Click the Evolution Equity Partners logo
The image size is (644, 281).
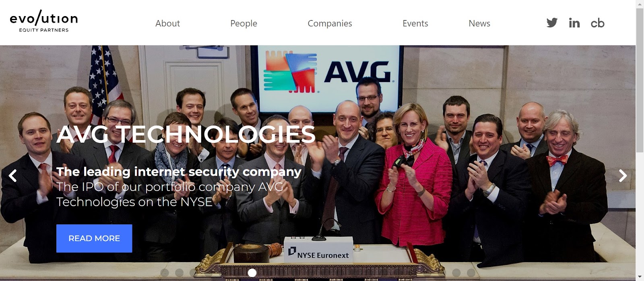[44, 21]
